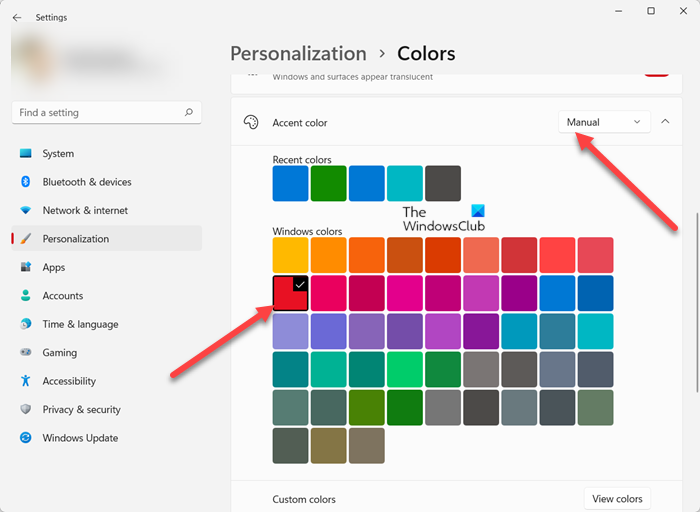Open Accessibility settings
The image size is (700, 512).
tap(69, 381)
